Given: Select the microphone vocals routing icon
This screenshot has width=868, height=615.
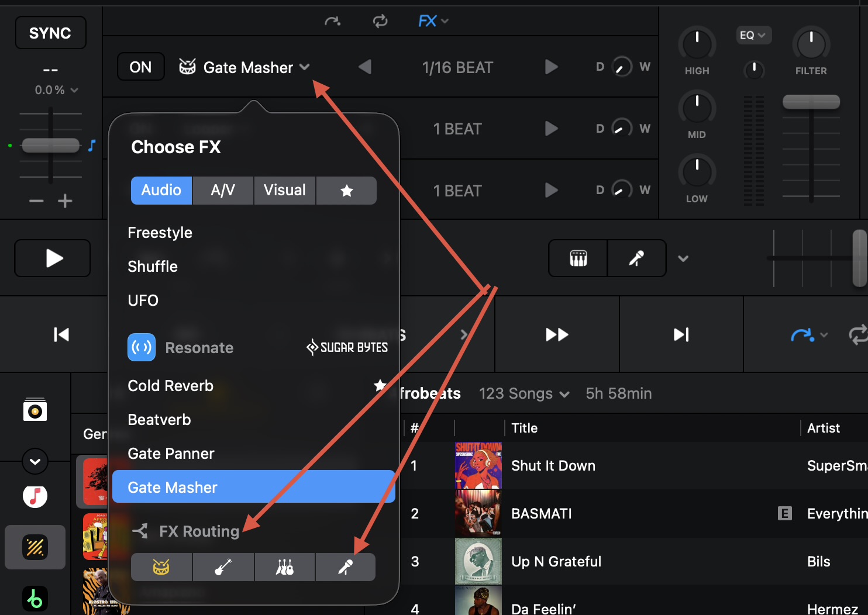Looking at the screenshot, I should click(346, 567).
